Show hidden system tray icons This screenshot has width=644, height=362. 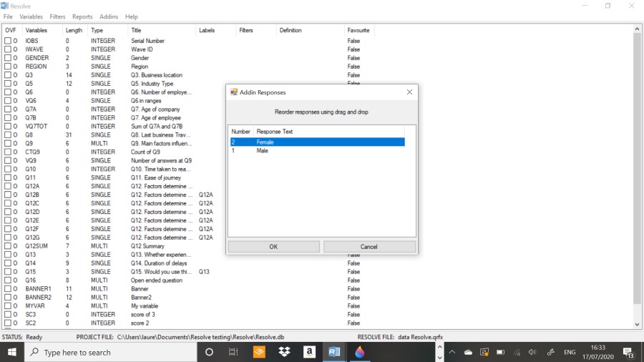[x=452, y=352]
